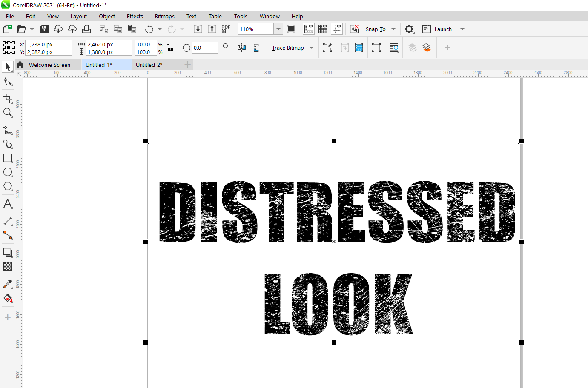Toggle Snap Off button

354,29
